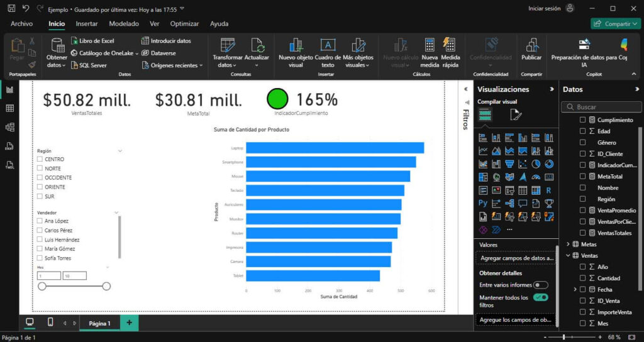This screenshot has height=342, width=644.
Task: Toggle Mantener todos los filtros switch
Action: tap(540, 297)
